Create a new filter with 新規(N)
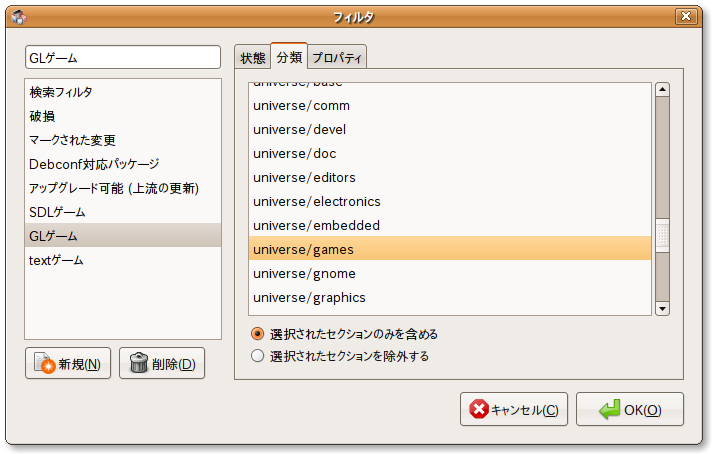The image size is (712, 454). (x=68, y=363)
